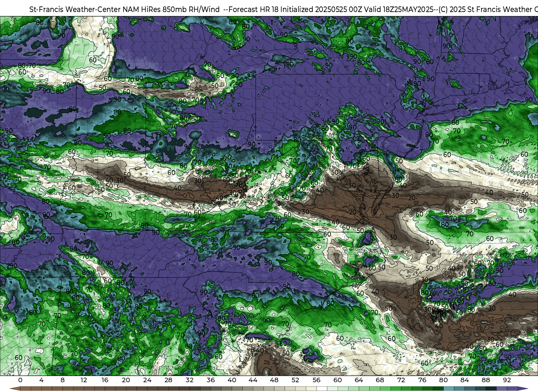The height and width of the screenshot is (392, 538).
Task: Click the color scale tick label 52
Action: 295,380
